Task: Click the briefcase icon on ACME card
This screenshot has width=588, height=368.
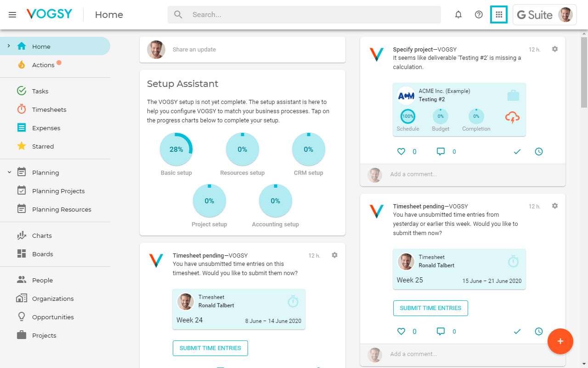Action: click(x=513, y=96)
